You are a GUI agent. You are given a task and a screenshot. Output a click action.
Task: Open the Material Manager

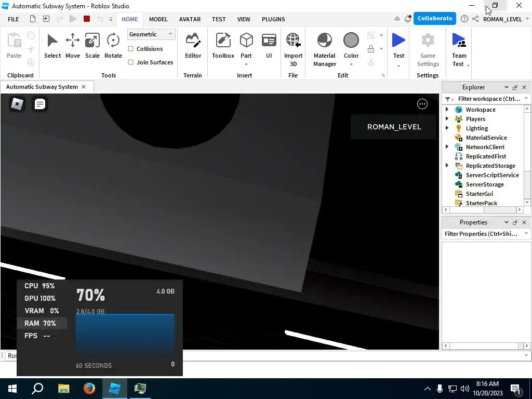tap(325, 50)
